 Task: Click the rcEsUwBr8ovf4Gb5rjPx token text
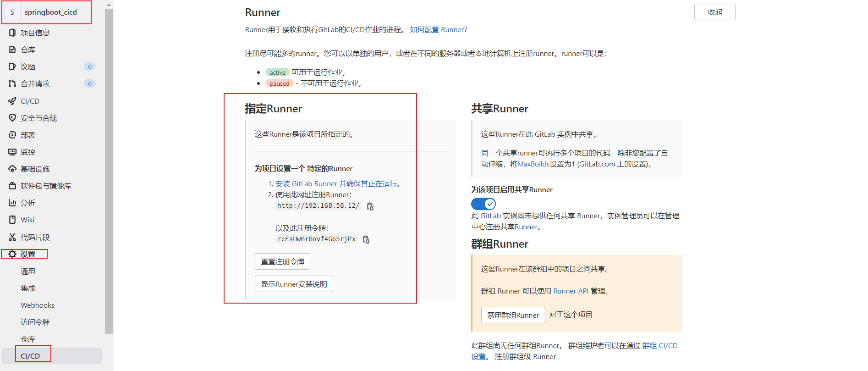[x=316, y=239]
